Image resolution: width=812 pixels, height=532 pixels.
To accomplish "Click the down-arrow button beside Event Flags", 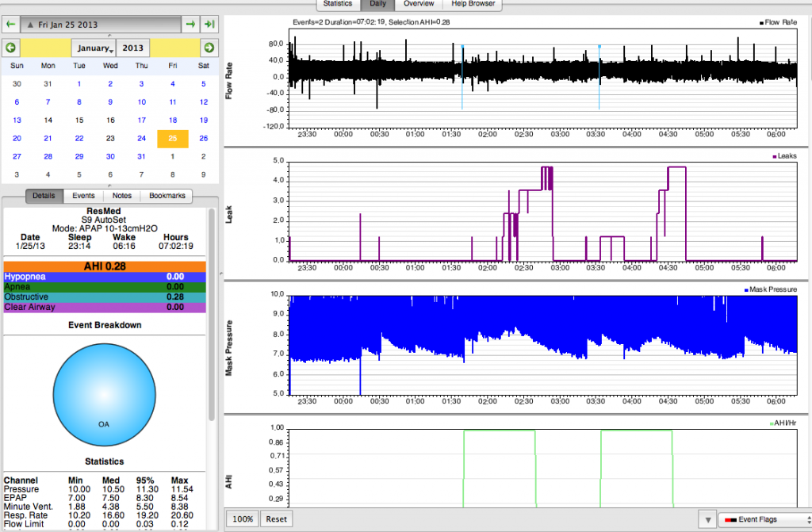I will pos(707,519).
